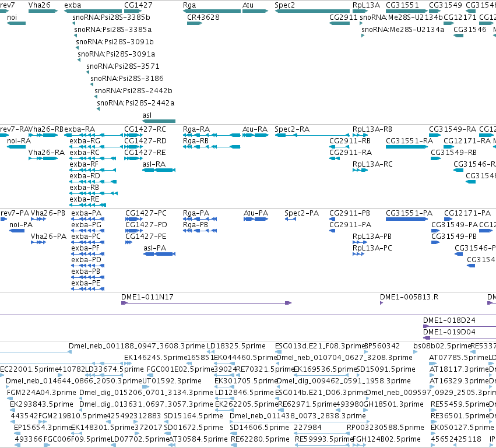Select snoRNA:Psi28S-2442a label

click(x=136, y=103)
